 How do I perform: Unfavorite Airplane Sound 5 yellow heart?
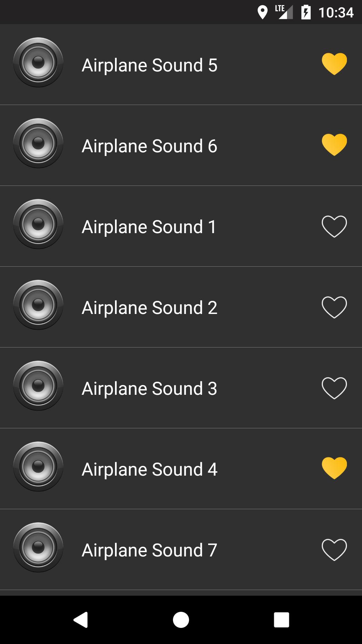coord(334,64)
